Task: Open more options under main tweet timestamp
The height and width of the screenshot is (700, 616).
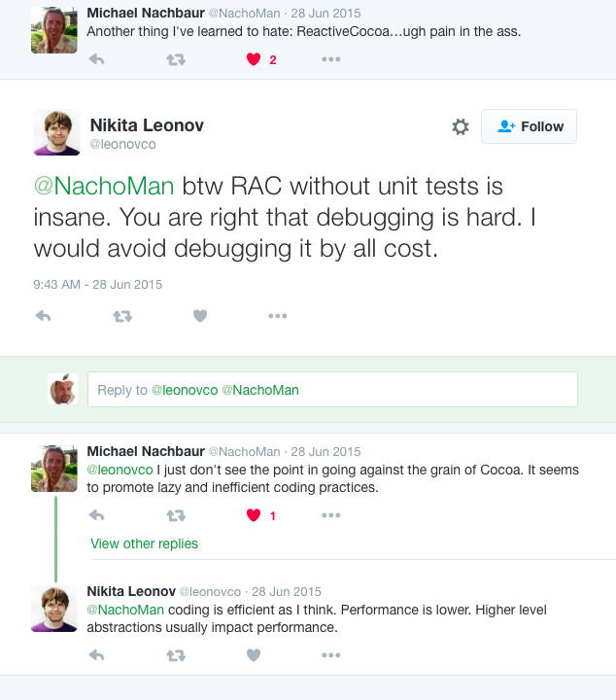Action: click(278, 316)
